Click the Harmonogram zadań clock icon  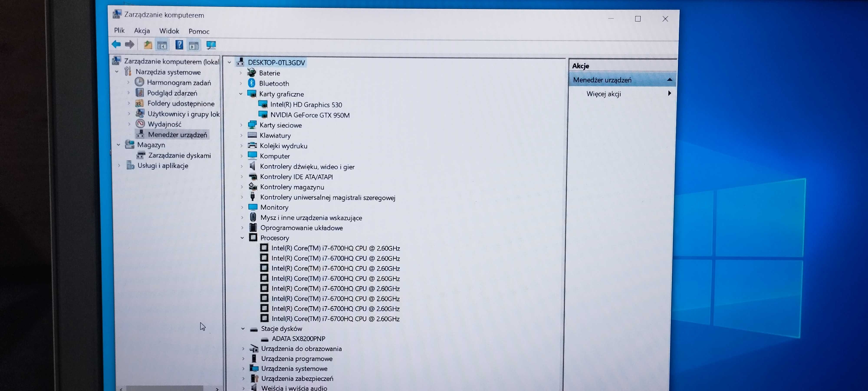[x=140, y=82]
